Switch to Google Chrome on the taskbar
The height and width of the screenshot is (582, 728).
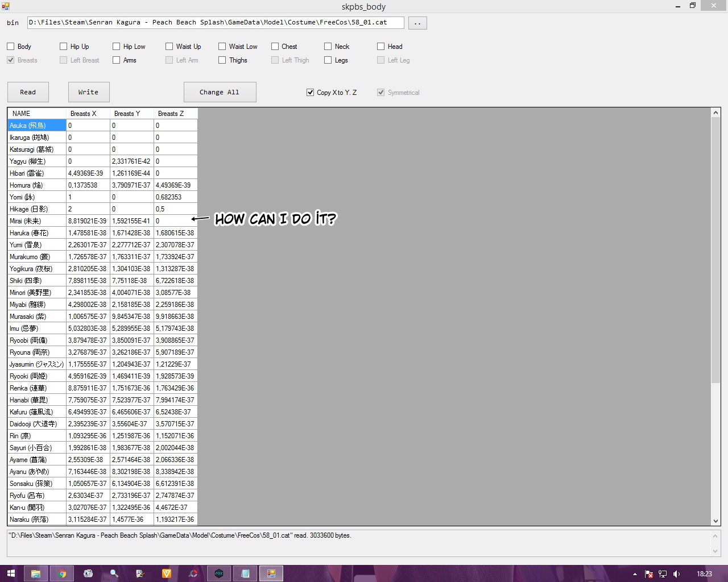[62, 573]
